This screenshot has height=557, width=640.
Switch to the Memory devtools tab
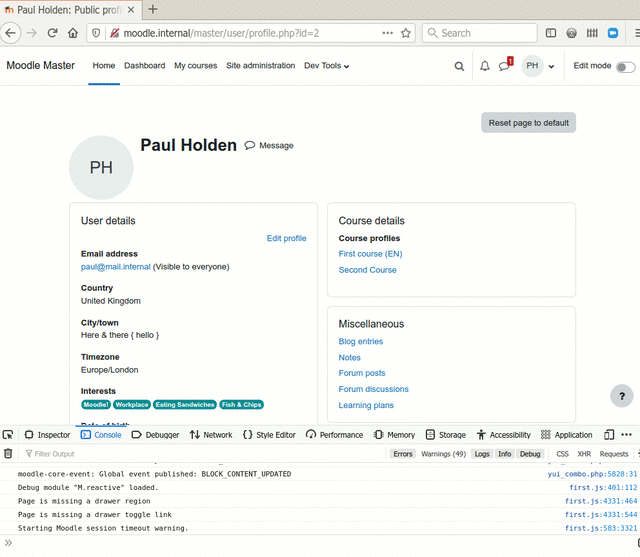click(394, 435)
